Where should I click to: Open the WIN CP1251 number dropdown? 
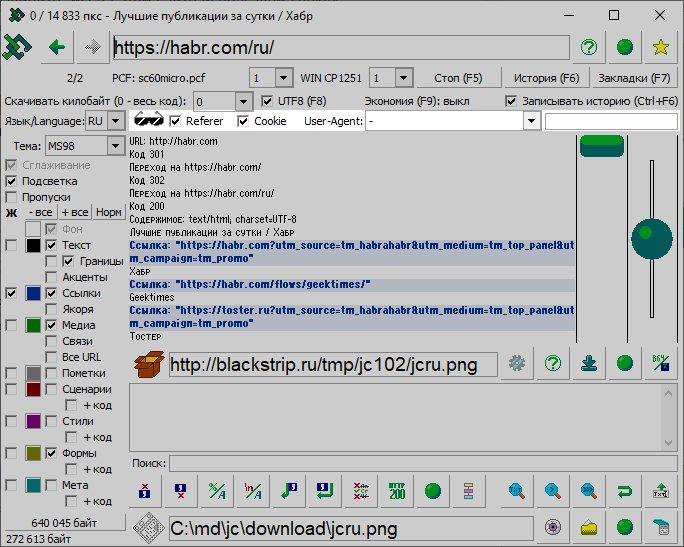(404, 78)
